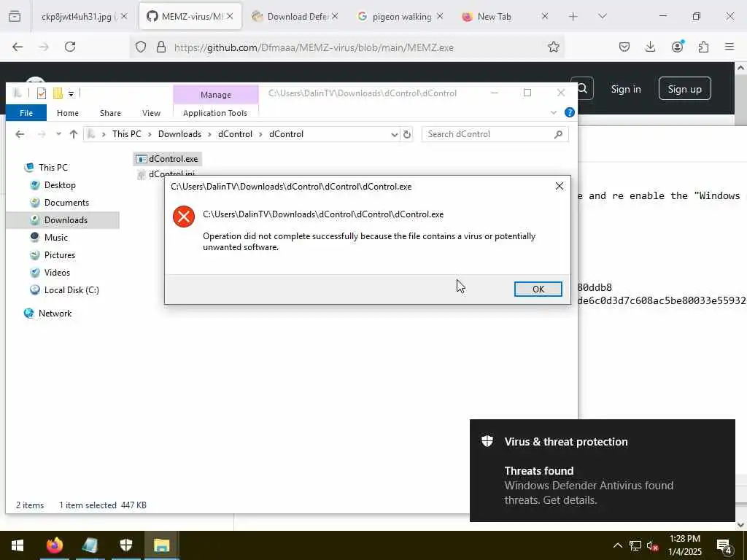Open a new Firefox tab
Image resolution: width=747 pixels, height=560 pixels.
pyautogui.click(x=573, y=17)
